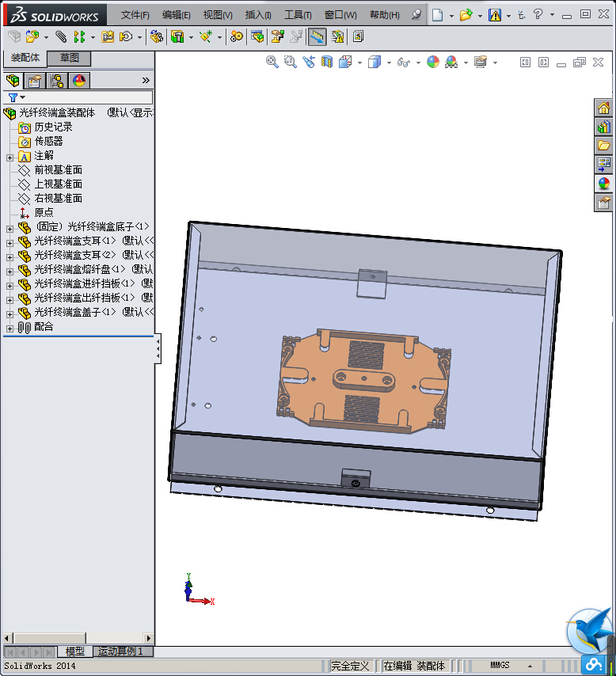
Task: Switch to the 草图 tab
Action: [69, 59]
